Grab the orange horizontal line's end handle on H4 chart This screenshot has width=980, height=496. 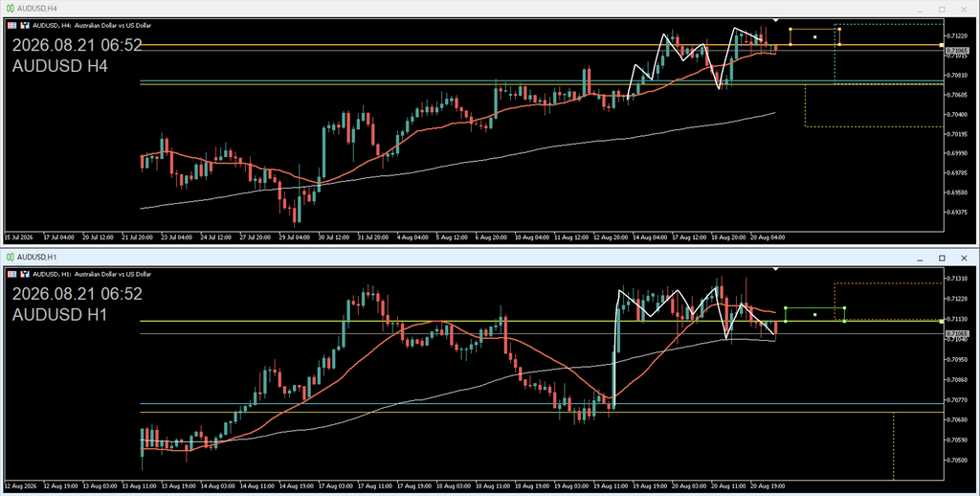(x=942, y=45)
